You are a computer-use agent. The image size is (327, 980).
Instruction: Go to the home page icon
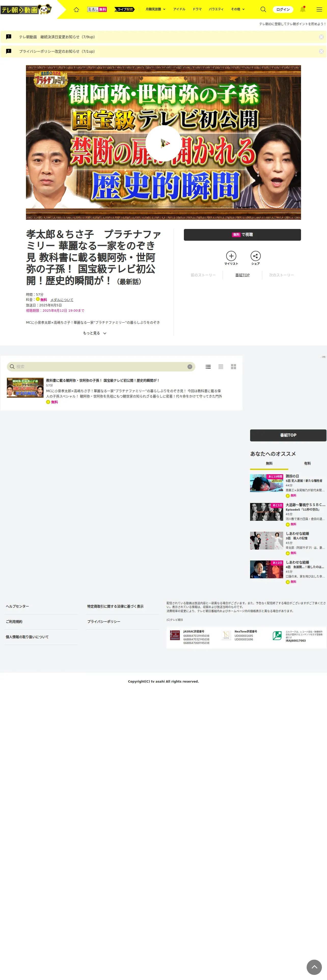point(76,9)
